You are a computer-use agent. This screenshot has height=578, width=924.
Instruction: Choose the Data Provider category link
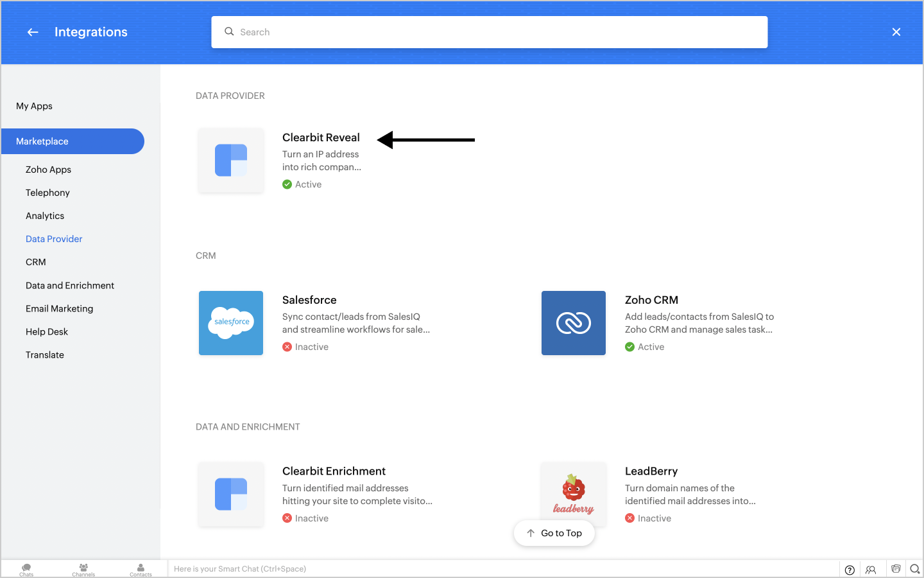pyautogui.click(x=54, y=239)
